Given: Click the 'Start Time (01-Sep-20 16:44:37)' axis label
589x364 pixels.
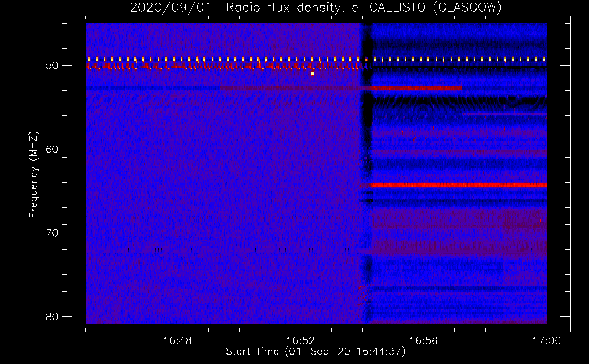Looking at the screenshot, I should [316, 352].
